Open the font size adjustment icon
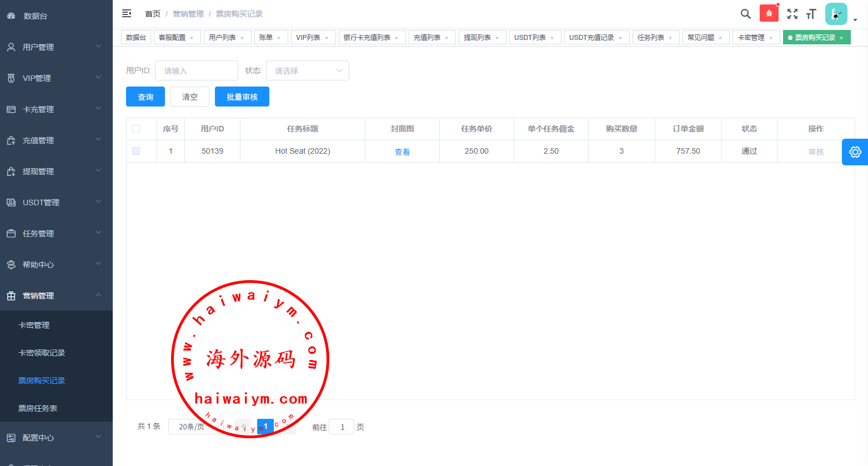868x466 pixels. point(811,14)
